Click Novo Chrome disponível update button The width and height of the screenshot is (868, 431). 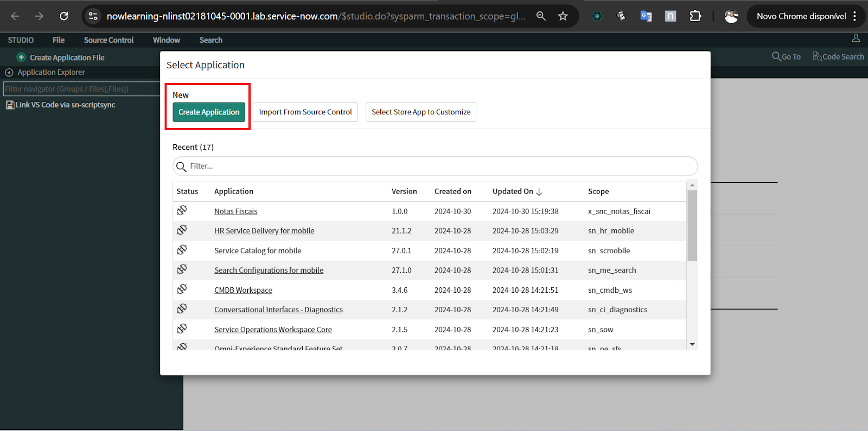coord(801,16)
